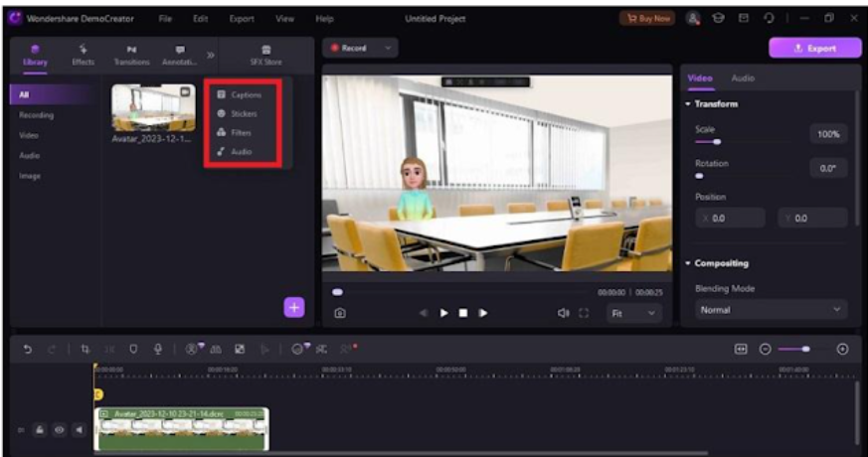Image resolution: width=868 pixels, height=457 pixels.
Task: Click the Rotation slider handle
Action: tap(699, 176)
